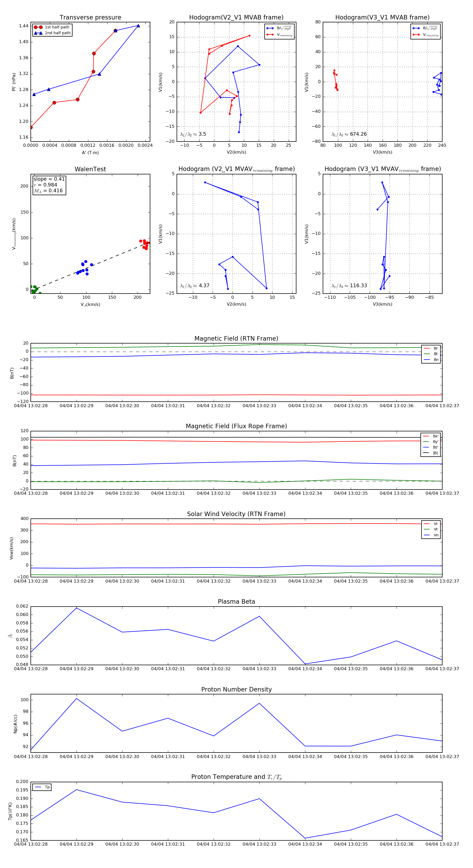The height and width of the screenshot is (868, 473).
Task: Click the 'Plasma Beta' plot title
Action: coord(236,602)
